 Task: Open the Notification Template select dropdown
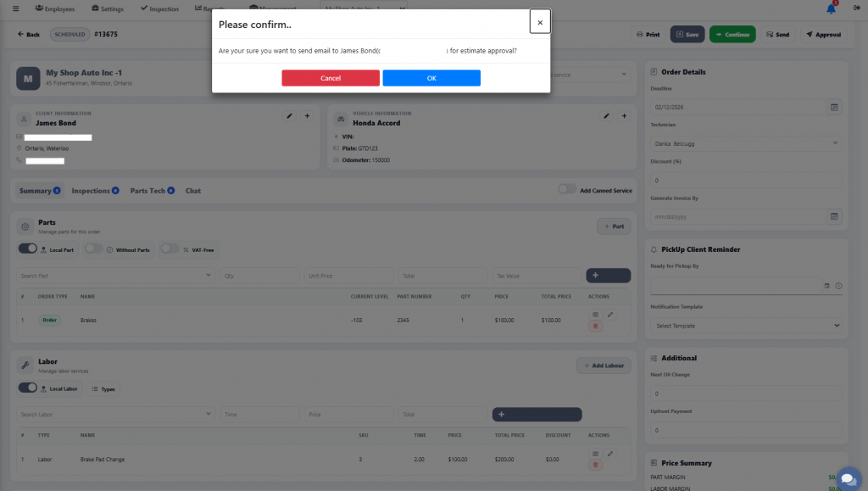click(x=746, y=326)
